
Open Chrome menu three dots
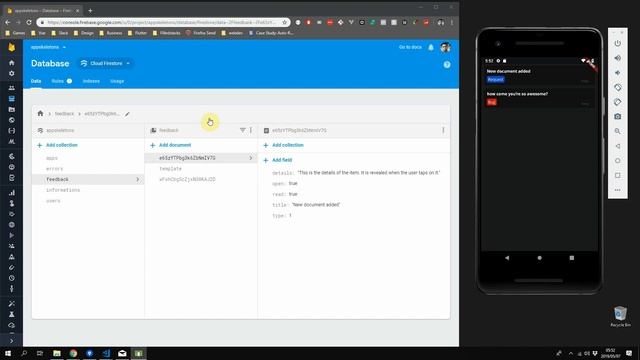tap(452, 22)
